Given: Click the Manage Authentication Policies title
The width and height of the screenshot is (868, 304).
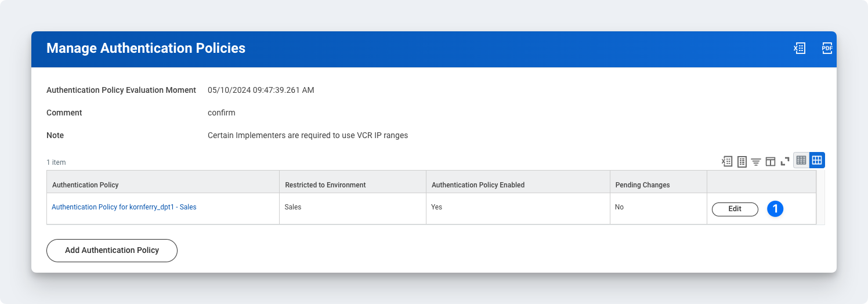Looking at the screenshot, I should (x=146, y=49).
